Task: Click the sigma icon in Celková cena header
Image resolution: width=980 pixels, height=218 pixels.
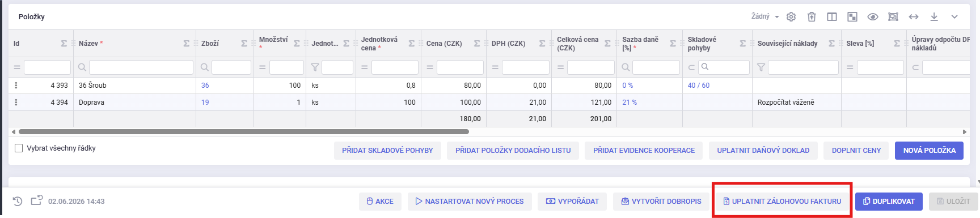Action: pyautogui.click(x=607, y=44)
